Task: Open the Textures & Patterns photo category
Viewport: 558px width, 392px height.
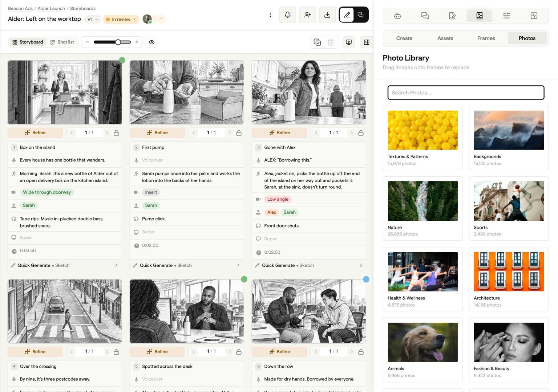Action: pyautogui.click(x=423, y=138)
